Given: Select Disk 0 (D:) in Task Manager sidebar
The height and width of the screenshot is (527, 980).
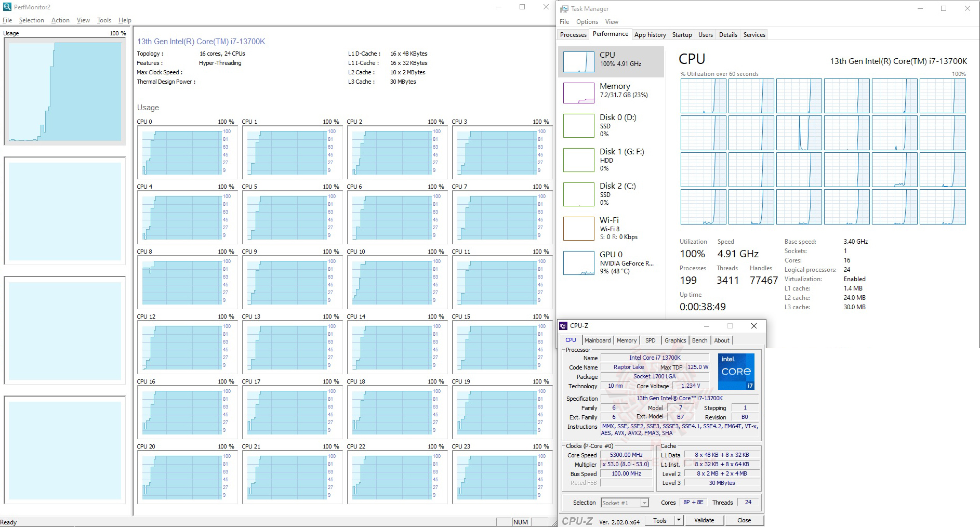Looking at the screenshot, I should [x=611, y=125].
